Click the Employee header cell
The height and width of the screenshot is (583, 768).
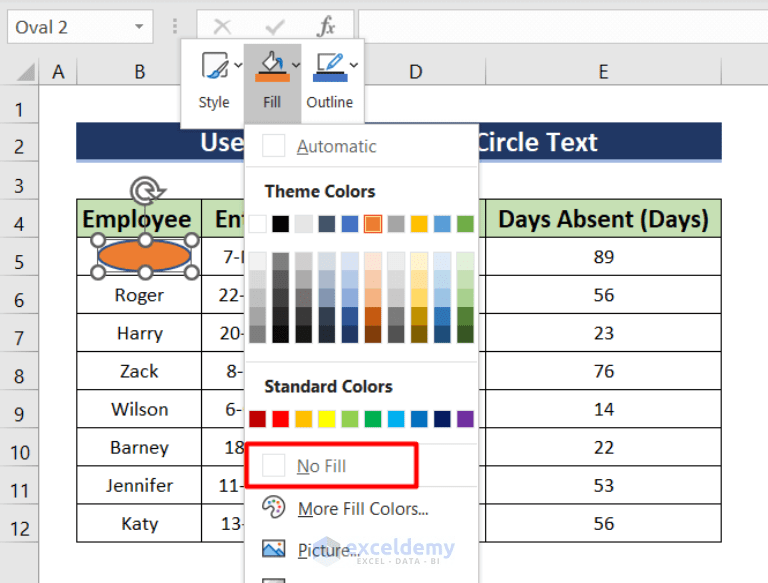point(139,219)
